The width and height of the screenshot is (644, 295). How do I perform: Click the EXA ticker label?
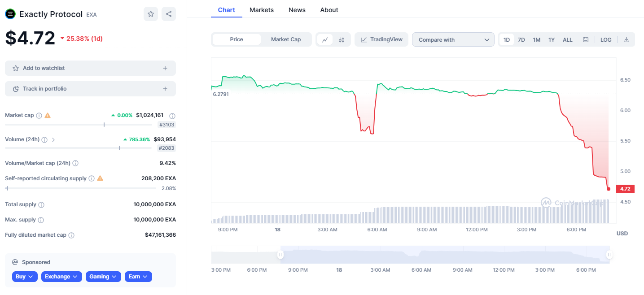92,14
